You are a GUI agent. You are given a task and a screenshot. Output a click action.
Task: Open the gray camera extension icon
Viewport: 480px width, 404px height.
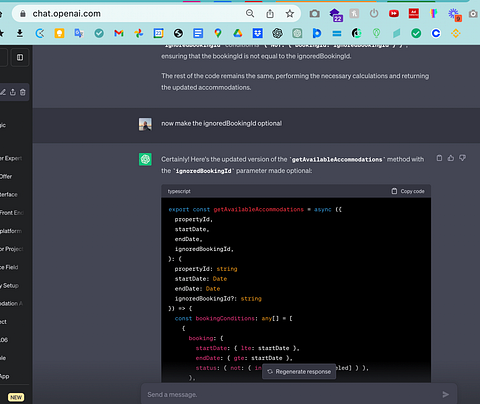coord(314,14)
